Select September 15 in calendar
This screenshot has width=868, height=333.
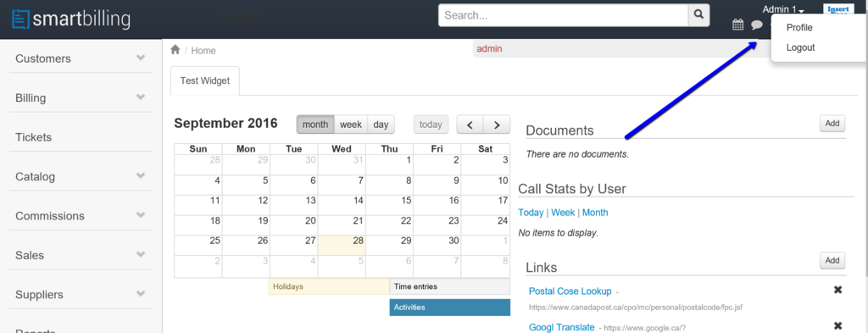click(x=390, y=206)
